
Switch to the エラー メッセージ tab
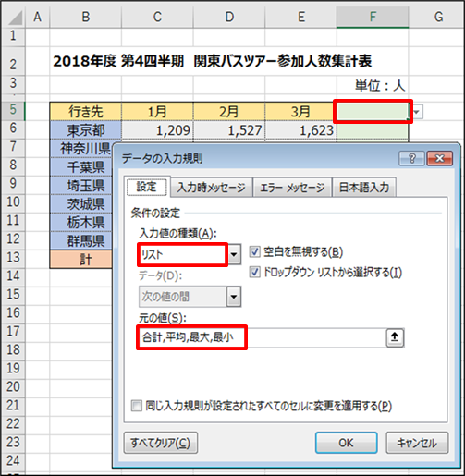click(x=292, y=188)
